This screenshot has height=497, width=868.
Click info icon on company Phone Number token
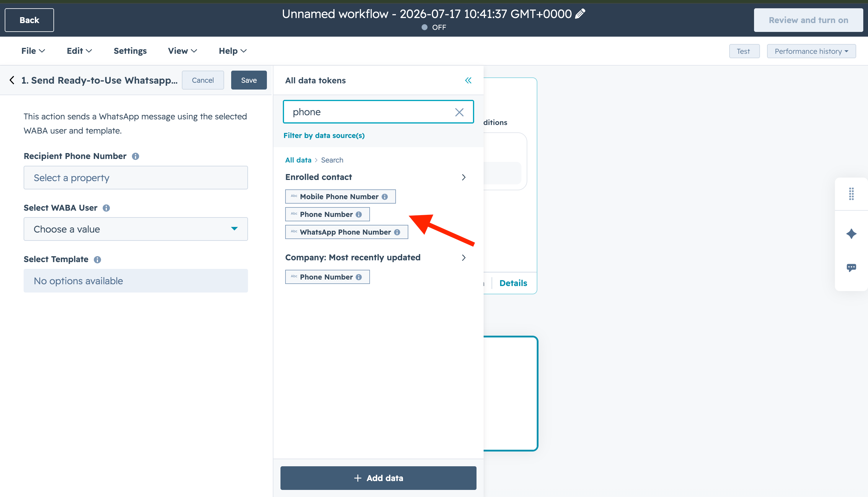point(358,277)
